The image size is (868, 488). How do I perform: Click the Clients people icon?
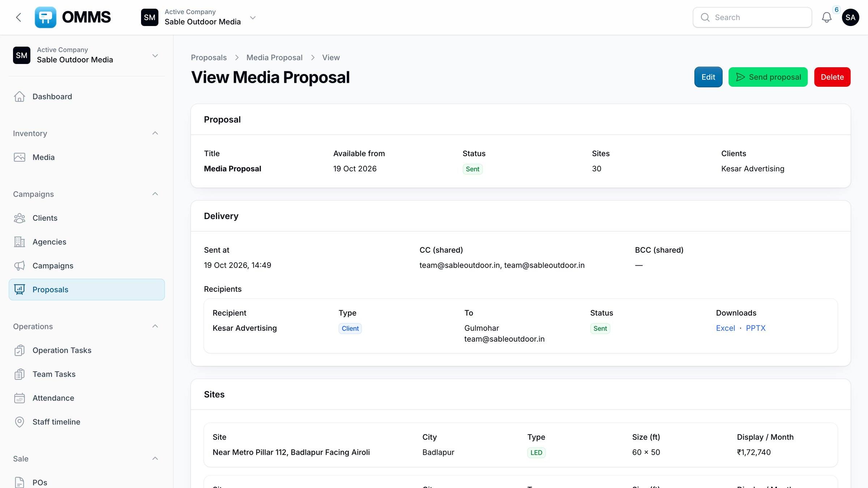tap(20, 218)
